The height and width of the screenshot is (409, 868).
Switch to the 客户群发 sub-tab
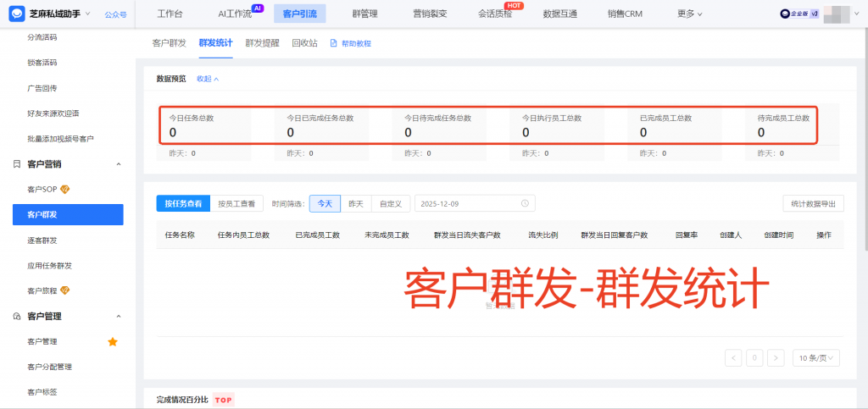pos(169,43)
